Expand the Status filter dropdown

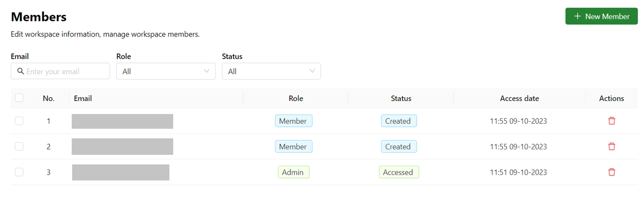[271, 71]
